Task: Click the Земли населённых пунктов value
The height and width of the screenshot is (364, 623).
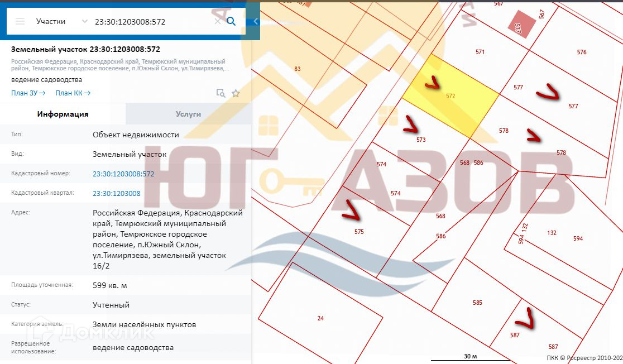Action: click(144, 325)
